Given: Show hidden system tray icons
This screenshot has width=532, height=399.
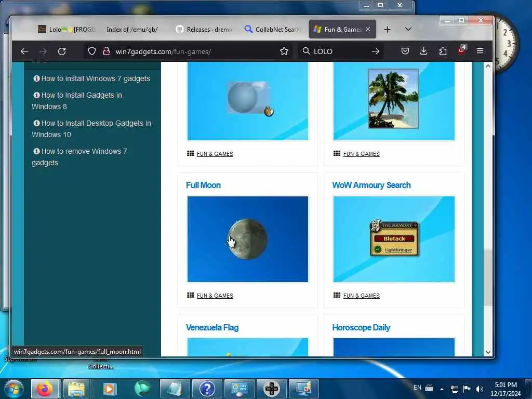Looking at the screenshot, I should (442, 389).
